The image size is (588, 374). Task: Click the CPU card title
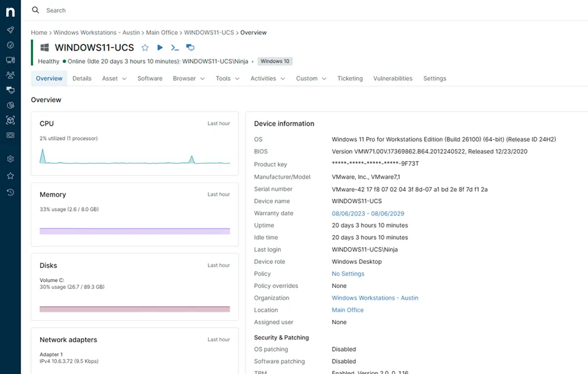[x=47, y=123]
